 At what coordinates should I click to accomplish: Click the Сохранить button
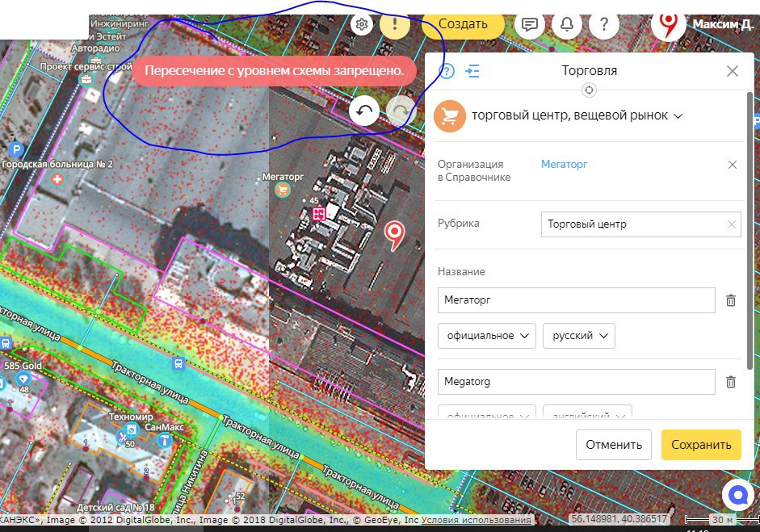click(x=701, y=445)
